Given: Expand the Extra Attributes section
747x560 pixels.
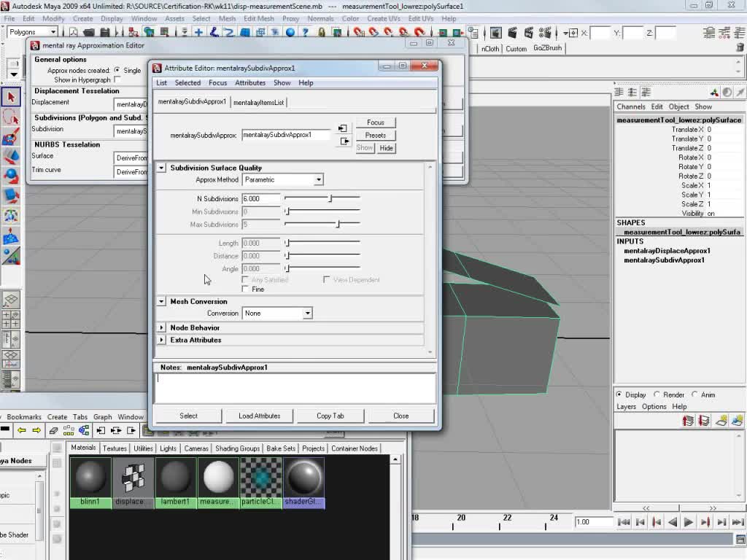Looking at the screenshot, I should point(161,340).
